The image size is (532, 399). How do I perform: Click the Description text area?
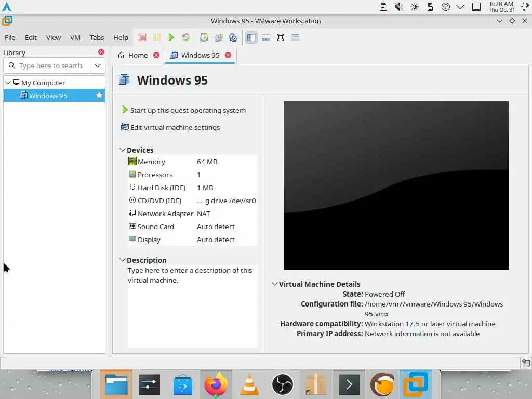pyautogui.click(x=193, y=306)
